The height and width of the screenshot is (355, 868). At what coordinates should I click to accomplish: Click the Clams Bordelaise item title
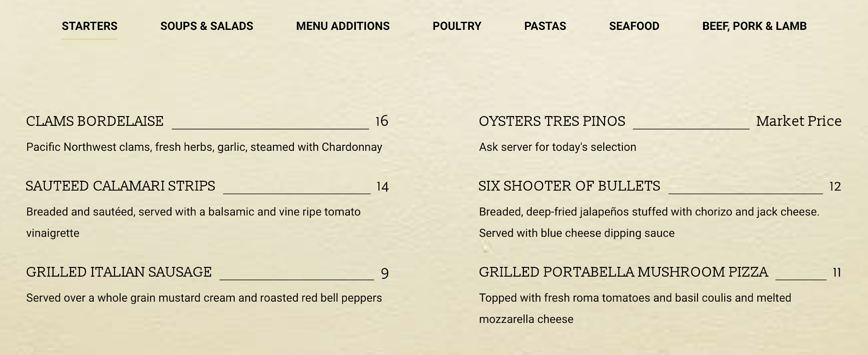coord(95,121)
